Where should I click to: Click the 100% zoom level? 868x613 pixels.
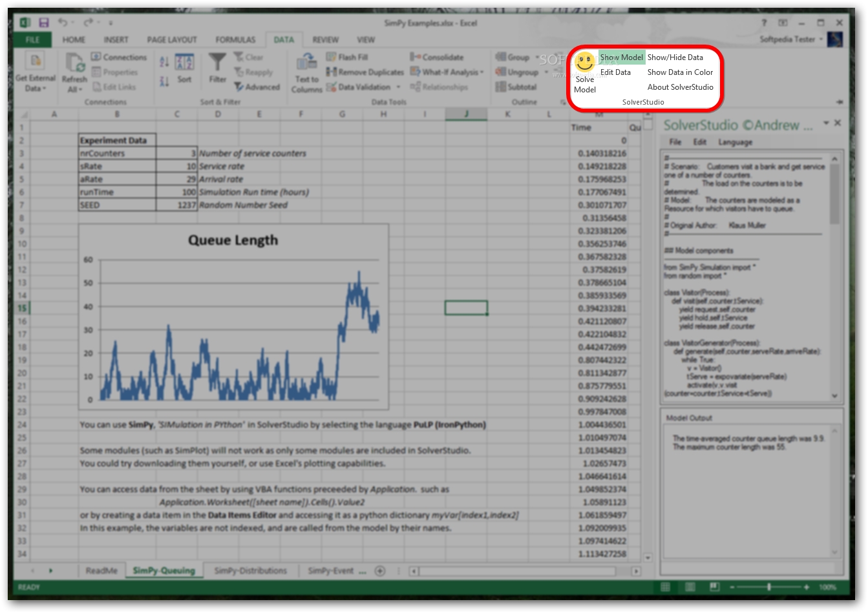point(828,587)
